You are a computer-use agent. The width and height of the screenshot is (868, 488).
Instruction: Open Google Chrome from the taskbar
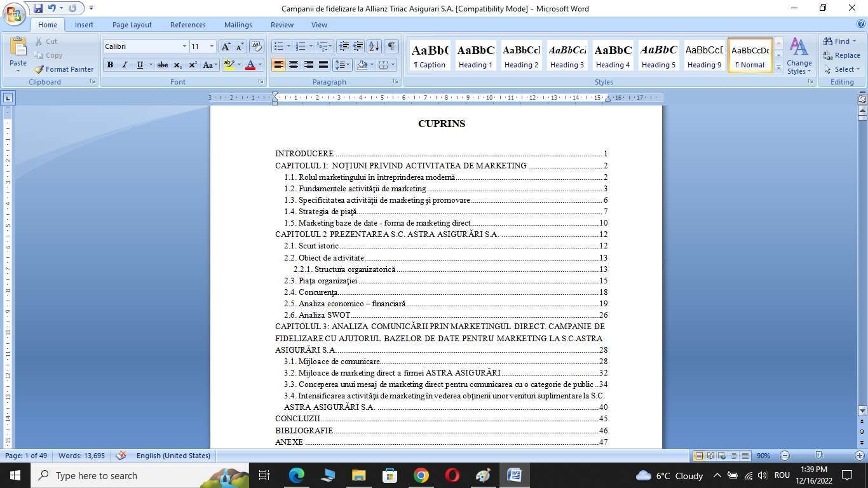tap(421, 475)
